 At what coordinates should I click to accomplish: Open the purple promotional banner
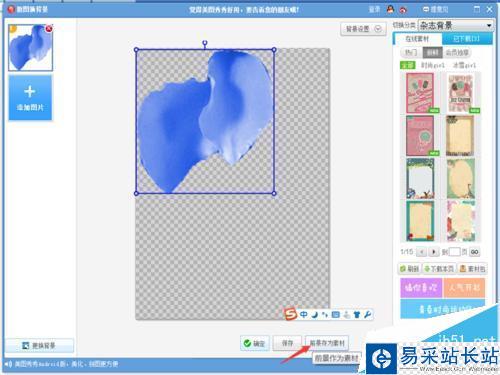click(x=421, y=288)
